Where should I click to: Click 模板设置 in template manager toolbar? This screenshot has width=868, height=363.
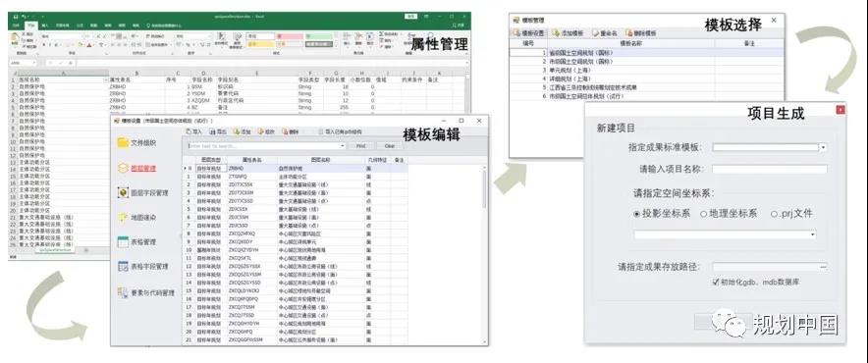click(529, 33)
